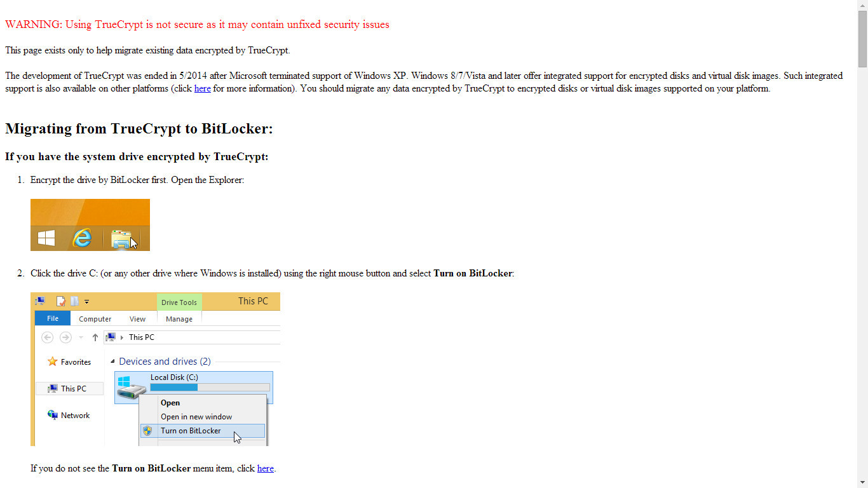Select Open in new window menu entry

(196, 417)
